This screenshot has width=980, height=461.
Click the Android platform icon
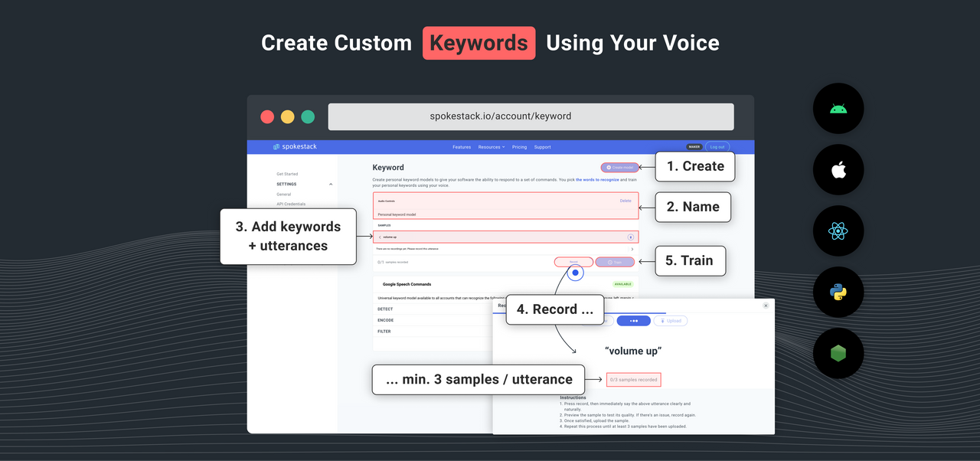click(838, 108)
